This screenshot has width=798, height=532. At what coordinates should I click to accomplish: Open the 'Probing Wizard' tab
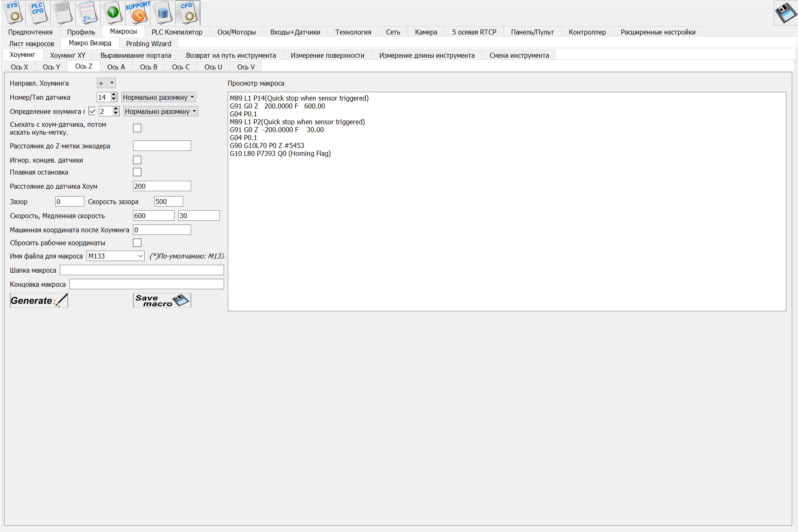pos(148,44)
